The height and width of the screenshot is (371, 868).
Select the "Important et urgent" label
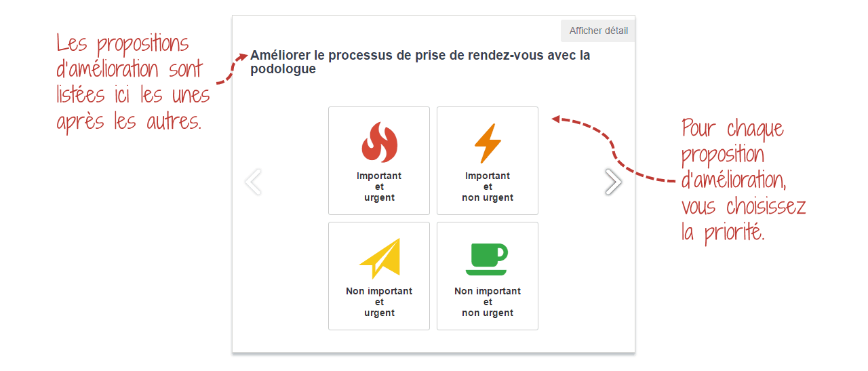pyautogui.click(x=379, y=187)
